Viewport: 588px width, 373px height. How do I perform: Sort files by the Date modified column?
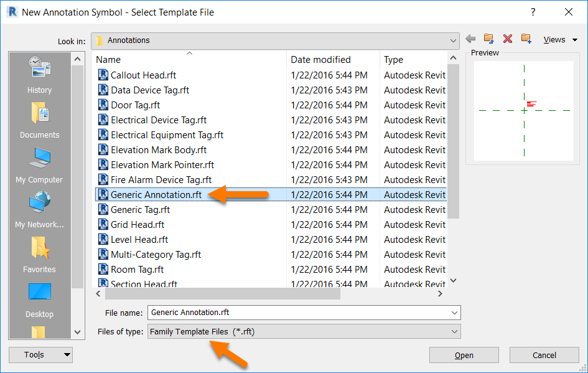(x=321, y=59)
